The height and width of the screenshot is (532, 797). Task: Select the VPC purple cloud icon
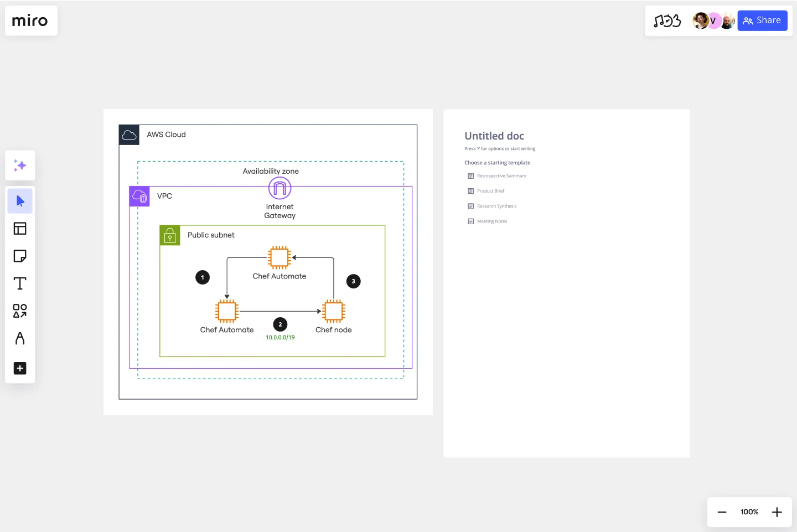(x=139, y=197)
